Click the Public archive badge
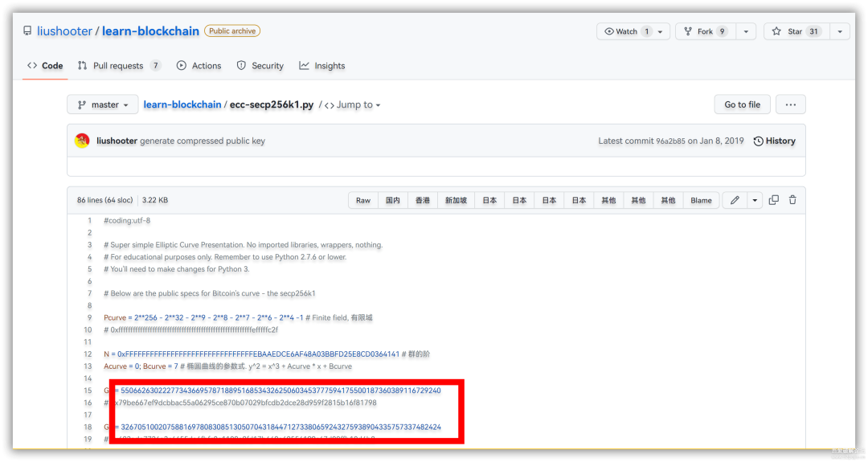The image size is (868, 462). point(232,31)
